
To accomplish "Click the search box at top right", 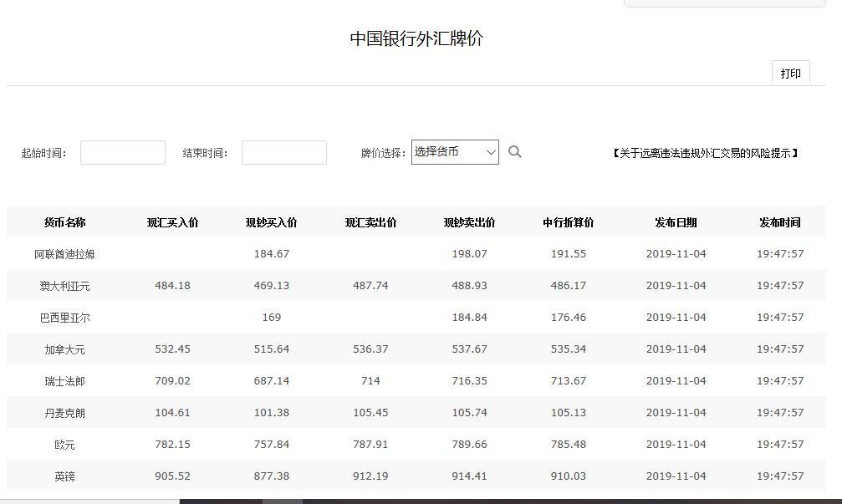I will (723, 3).
